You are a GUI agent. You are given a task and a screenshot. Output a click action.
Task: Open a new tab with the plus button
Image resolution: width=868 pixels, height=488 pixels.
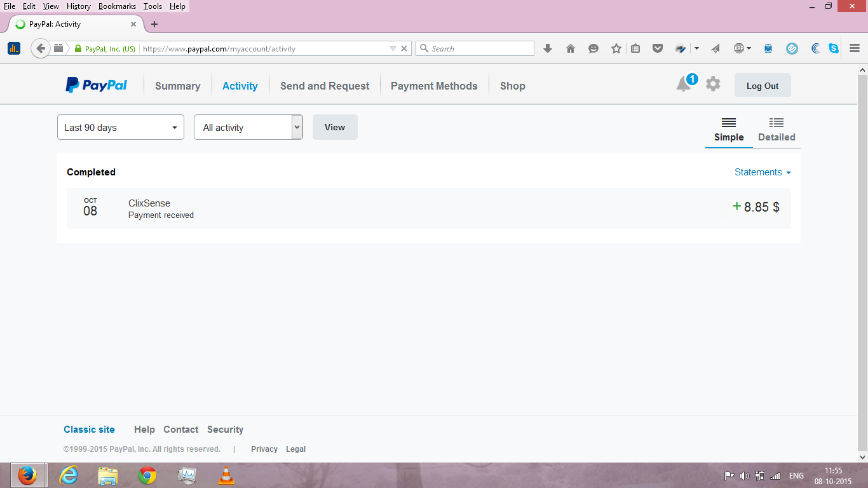click(x=154, y=24)
